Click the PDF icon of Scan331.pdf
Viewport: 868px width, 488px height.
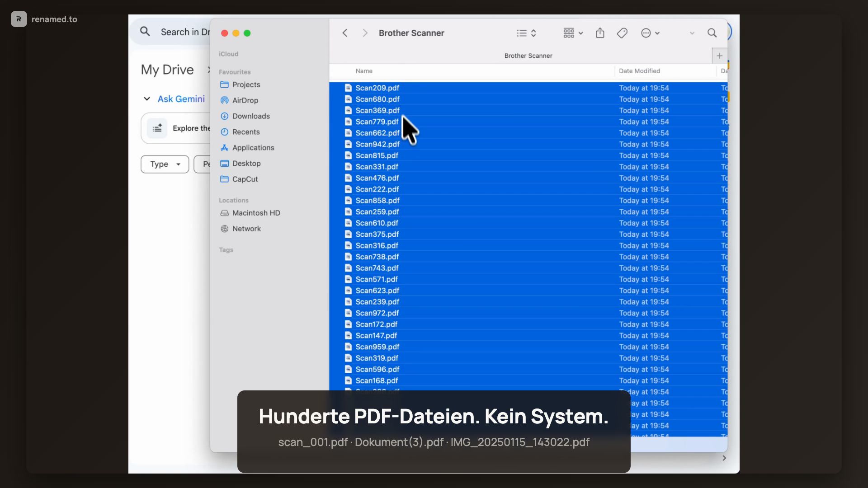tap(348, 167)
